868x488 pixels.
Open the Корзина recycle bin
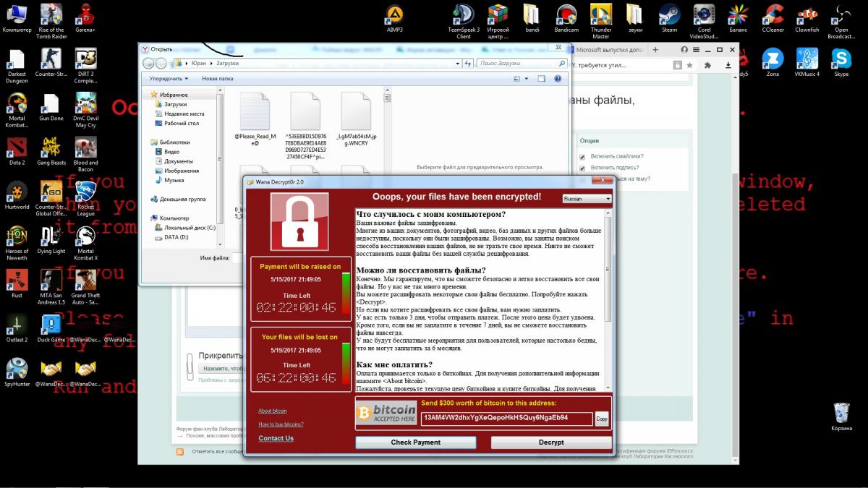point(841,417)
